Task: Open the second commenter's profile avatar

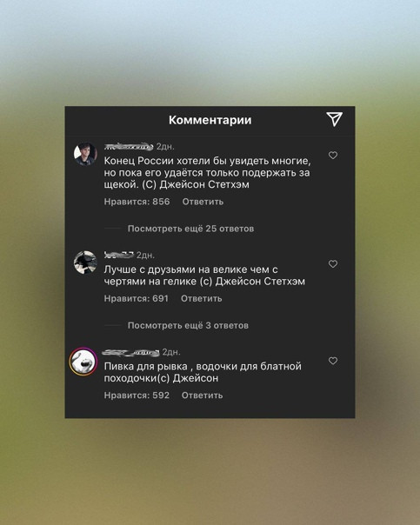Action: 85,262
